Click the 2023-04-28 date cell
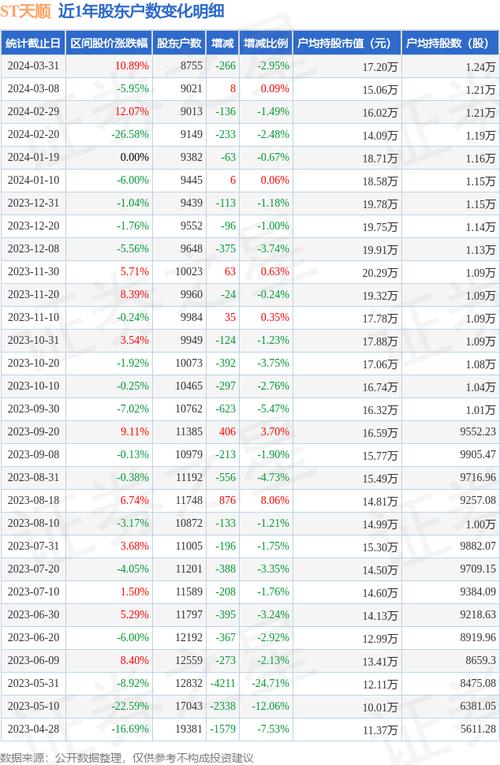This screenshot has width=500, height=765. tap(33, 729)
